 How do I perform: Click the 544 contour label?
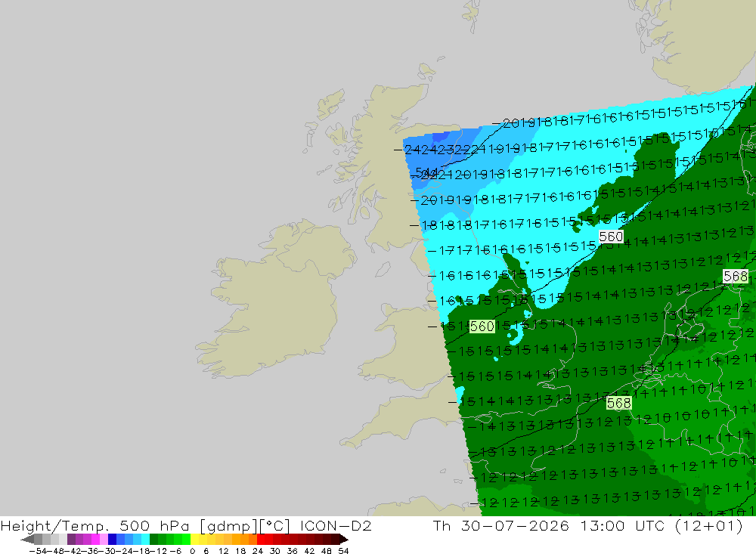click(426, 172)
